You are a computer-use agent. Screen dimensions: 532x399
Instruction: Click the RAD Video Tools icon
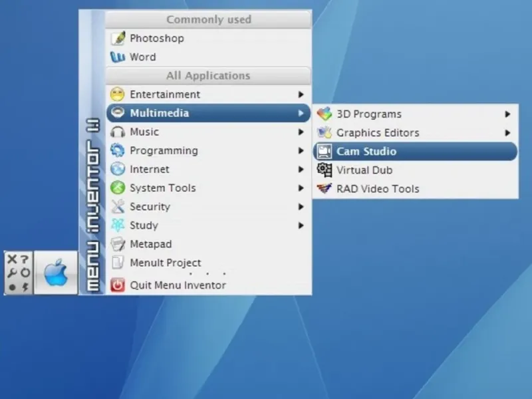tap(325, 188)
